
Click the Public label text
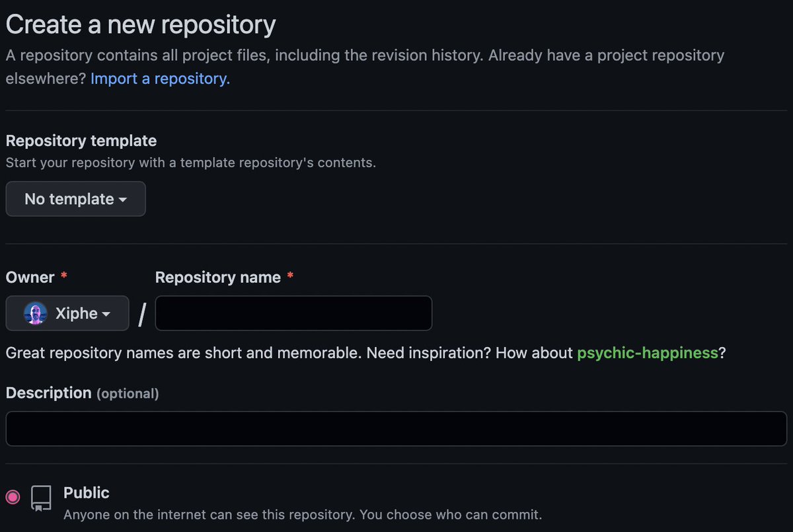[87, 493]
